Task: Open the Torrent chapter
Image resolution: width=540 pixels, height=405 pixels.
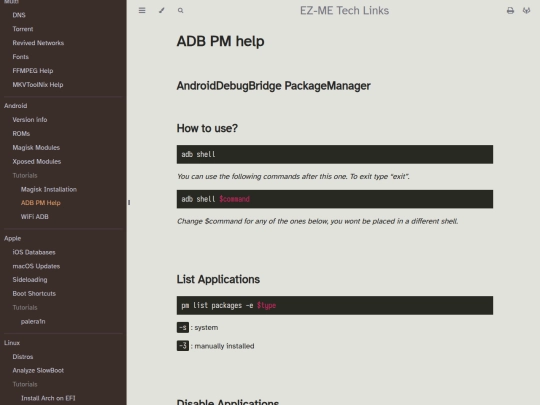Action: click(x=23, y=29)
